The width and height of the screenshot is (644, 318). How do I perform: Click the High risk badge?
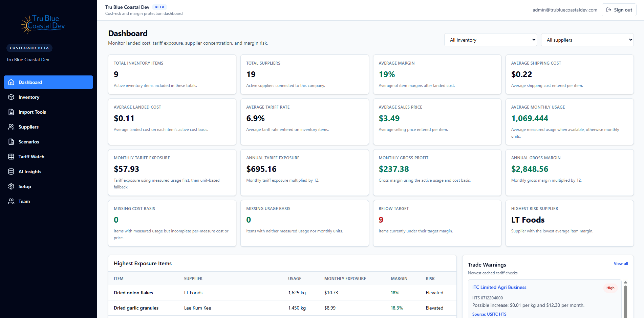(x=610, y=288)
